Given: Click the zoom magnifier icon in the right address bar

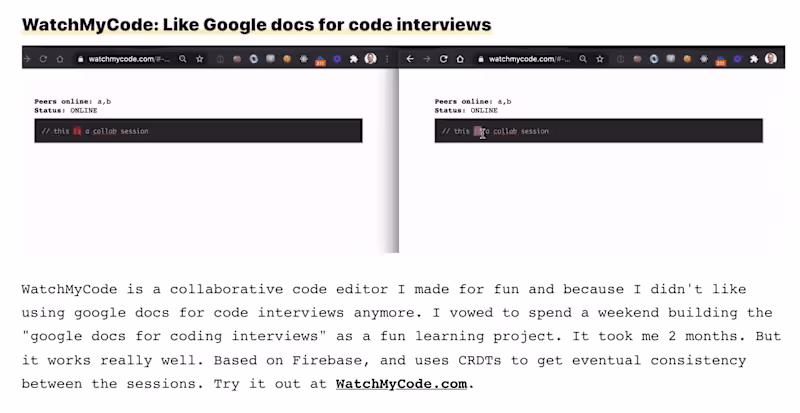Looking at the screenshot, I should (582, 59).
